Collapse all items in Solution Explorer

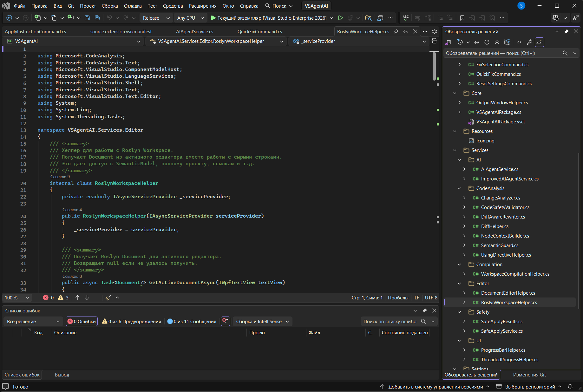click(497, 42)
